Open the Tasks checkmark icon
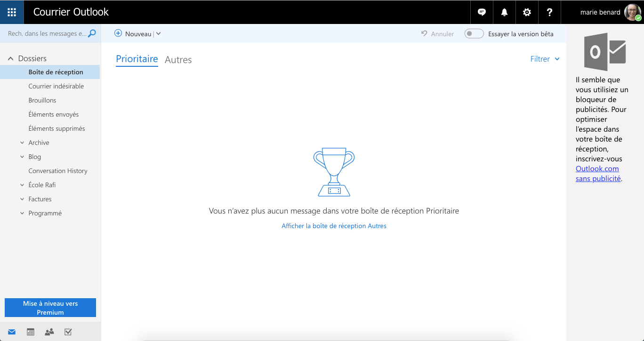This screenshot has height=341, width=644. click(x=68, y=332)
